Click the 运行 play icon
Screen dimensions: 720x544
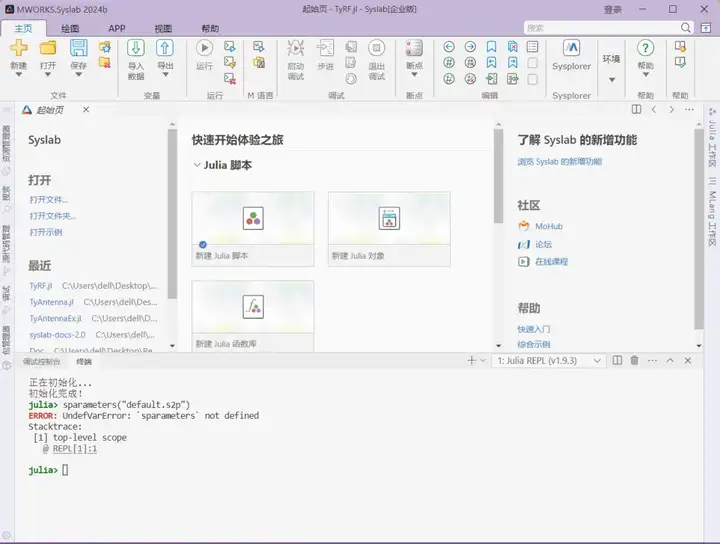pyautogui.click(x=204, y=48)
